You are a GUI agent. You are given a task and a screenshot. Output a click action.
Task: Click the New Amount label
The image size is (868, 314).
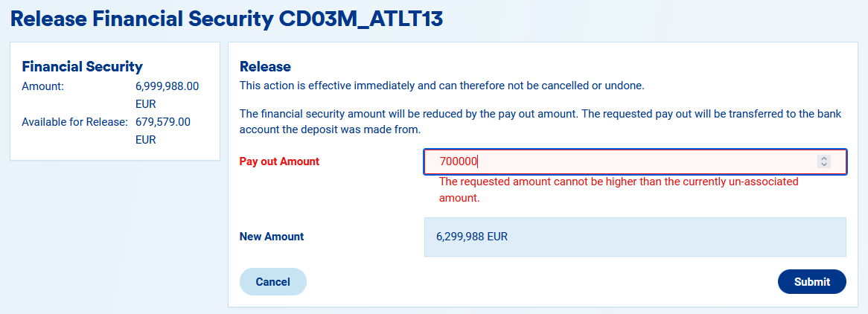point(272,237)
